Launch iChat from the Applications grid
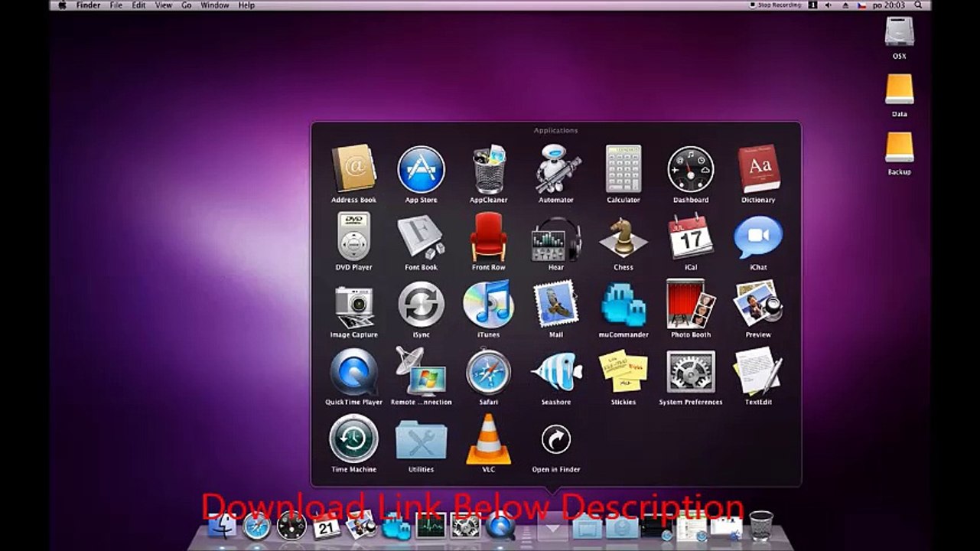Viewport: 980px width, 551px height. [x=758, y=237]
